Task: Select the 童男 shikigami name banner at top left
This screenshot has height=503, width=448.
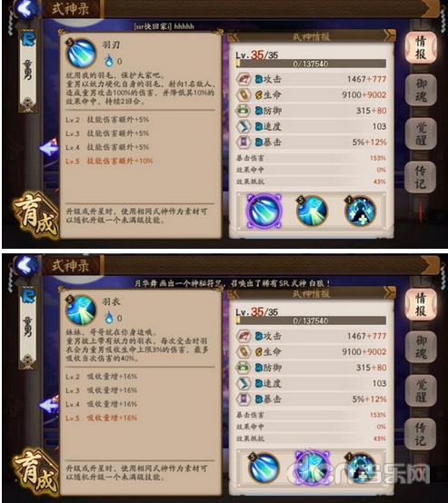Action: (28, 71)
